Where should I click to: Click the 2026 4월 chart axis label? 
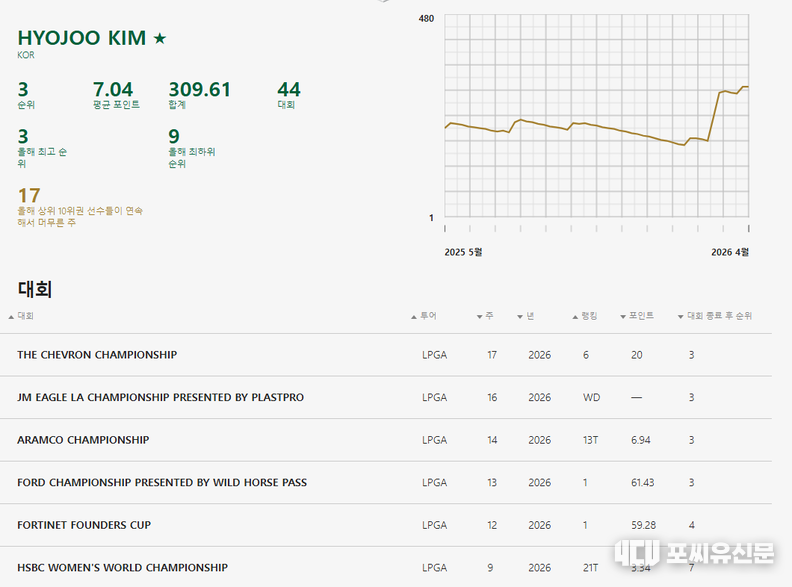point(729,252)
